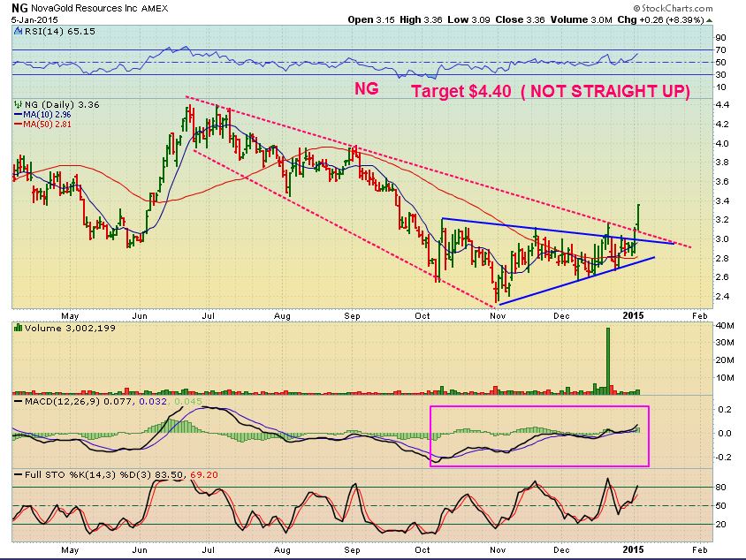Click the 90 level on RSI axis
The height and width of the screenshot is (560, 746).
coord(720,38)
